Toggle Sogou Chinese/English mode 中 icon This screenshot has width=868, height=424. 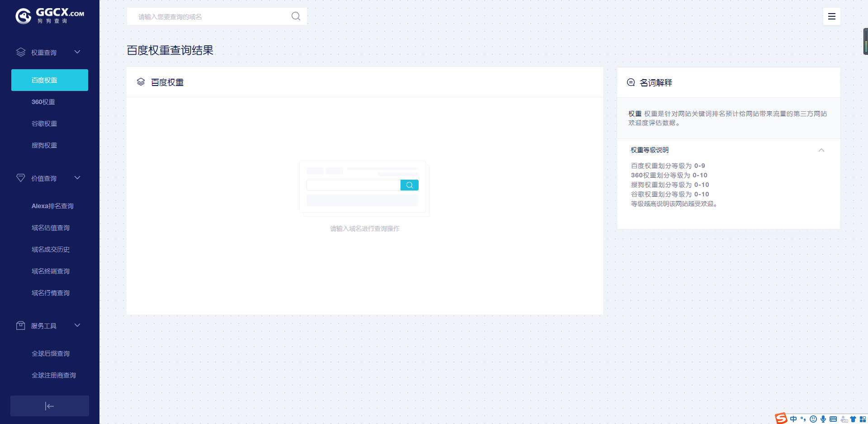pyautogui.click(x=793, y=419)
